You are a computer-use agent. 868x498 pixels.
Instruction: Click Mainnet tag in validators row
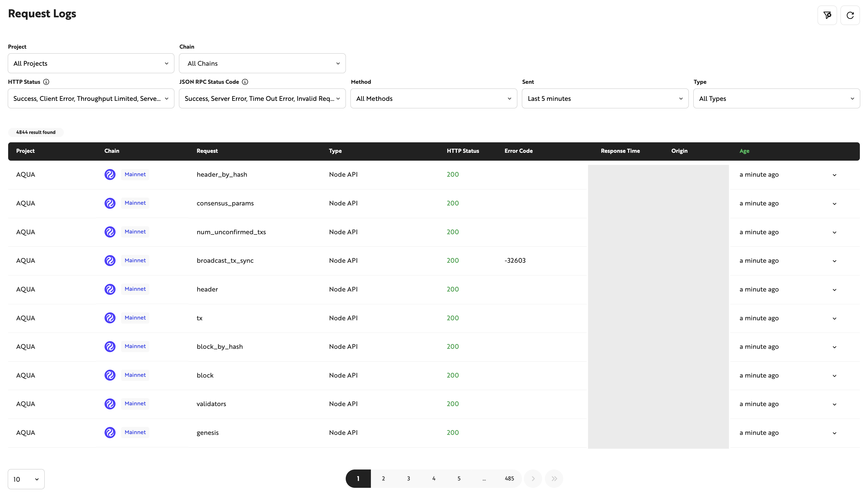[x=135, y=404]
